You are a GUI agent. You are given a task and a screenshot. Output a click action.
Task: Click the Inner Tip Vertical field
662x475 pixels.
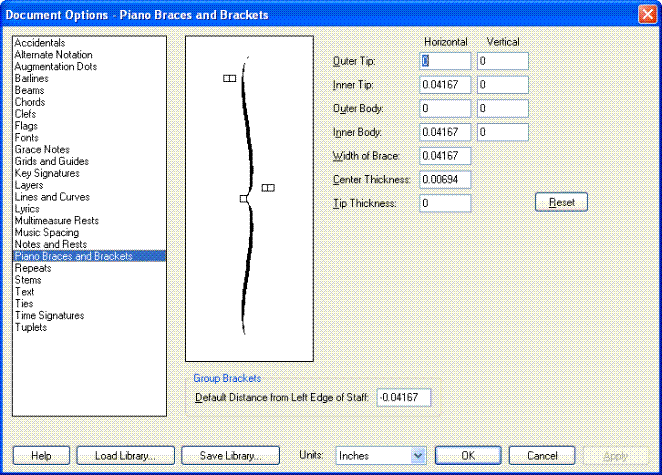tap(502, 85)
